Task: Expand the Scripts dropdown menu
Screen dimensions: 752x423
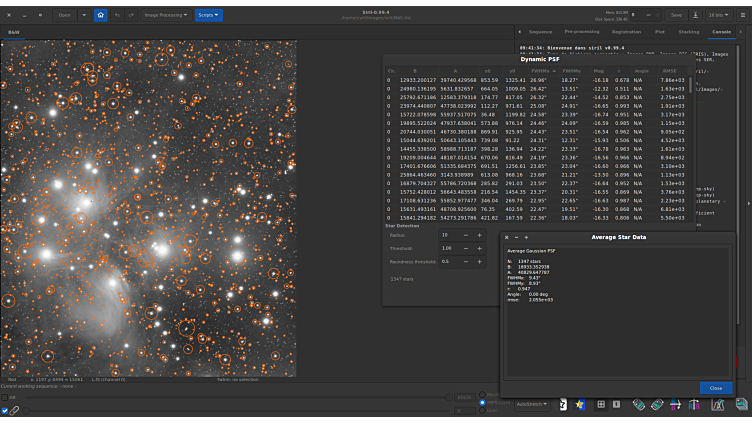Action: pyautogui.click(x=209, y=16)
